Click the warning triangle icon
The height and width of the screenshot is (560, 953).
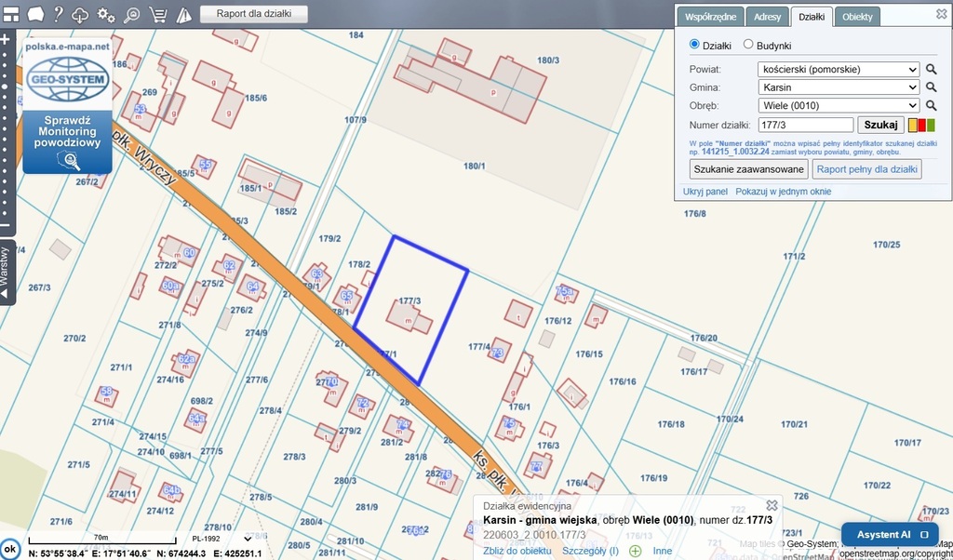coord(183,14)
